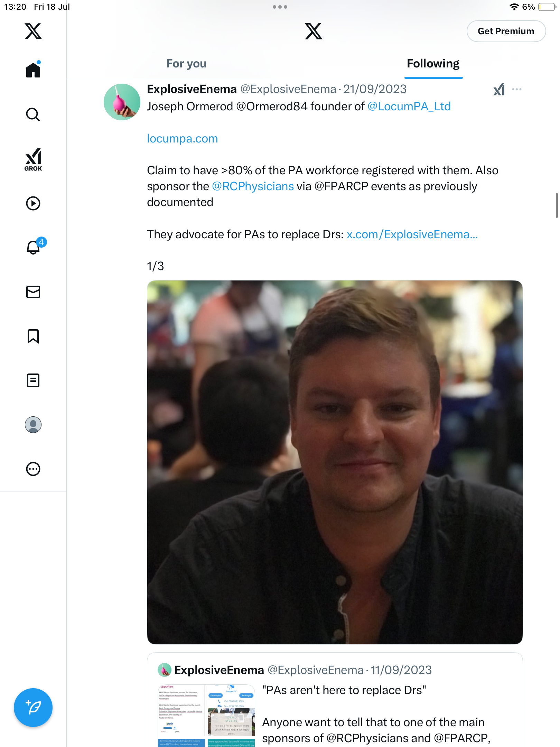
Task: Open the man's photo in the tweet
Action: click(335, 462)
